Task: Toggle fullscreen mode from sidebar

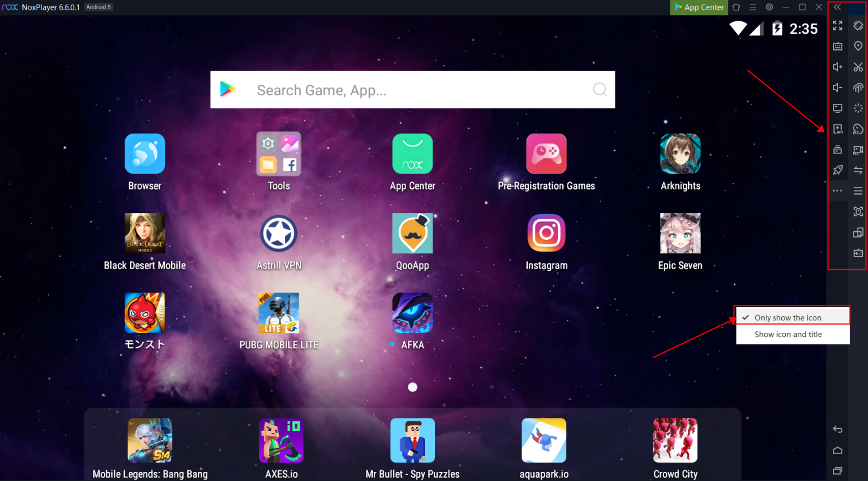Action: coord(838,26)
